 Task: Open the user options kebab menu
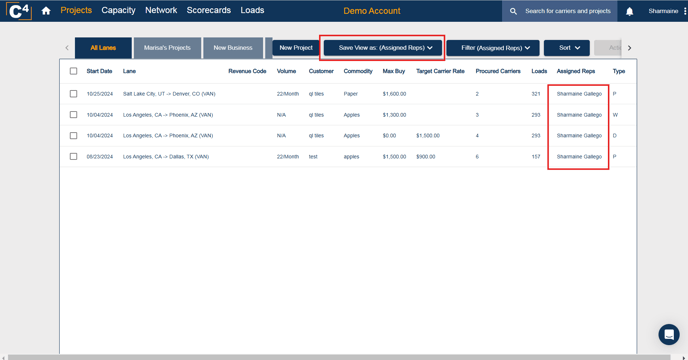(x=684, y=11)
